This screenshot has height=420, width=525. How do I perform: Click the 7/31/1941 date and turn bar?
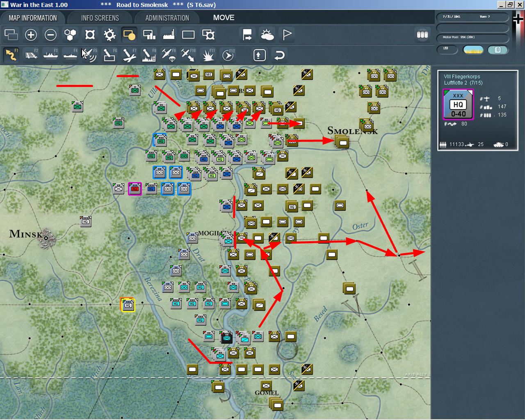pyautogui.click(x=472, y=17)
